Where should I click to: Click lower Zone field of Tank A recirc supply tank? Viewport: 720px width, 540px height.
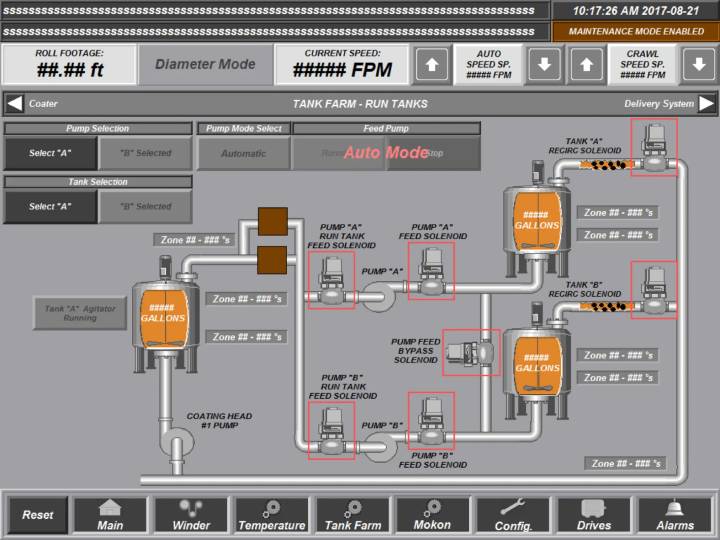point(618,235)
